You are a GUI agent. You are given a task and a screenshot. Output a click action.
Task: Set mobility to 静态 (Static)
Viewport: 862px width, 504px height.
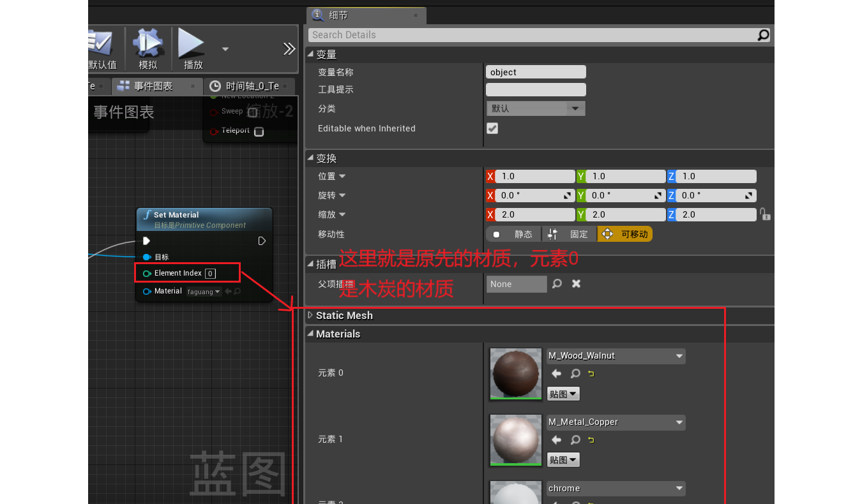(513, 234)
